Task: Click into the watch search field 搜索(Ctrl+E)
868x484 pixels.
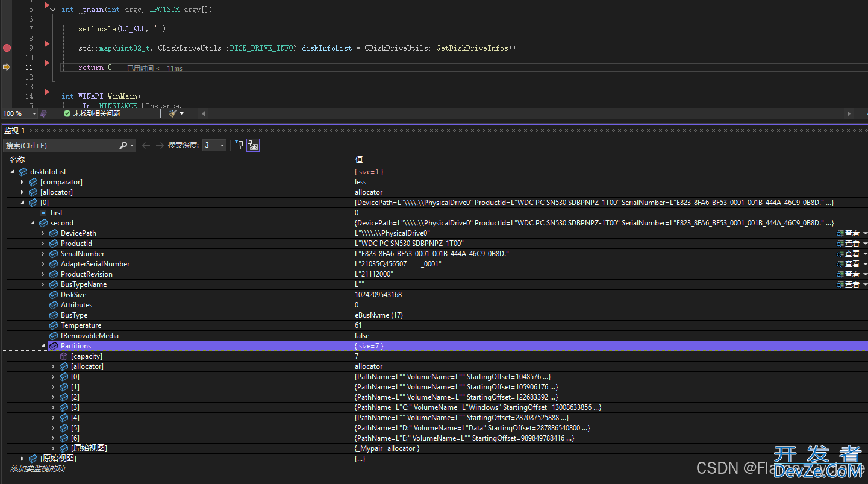Action: 60,145
